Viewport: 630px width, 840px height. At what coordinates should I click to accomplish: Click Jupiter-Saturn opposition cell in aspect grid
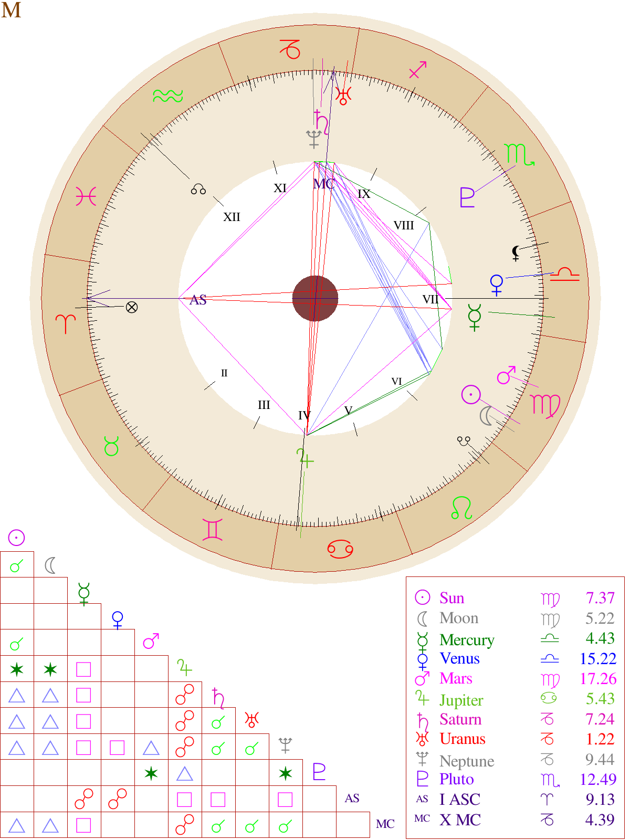(185, 696)
